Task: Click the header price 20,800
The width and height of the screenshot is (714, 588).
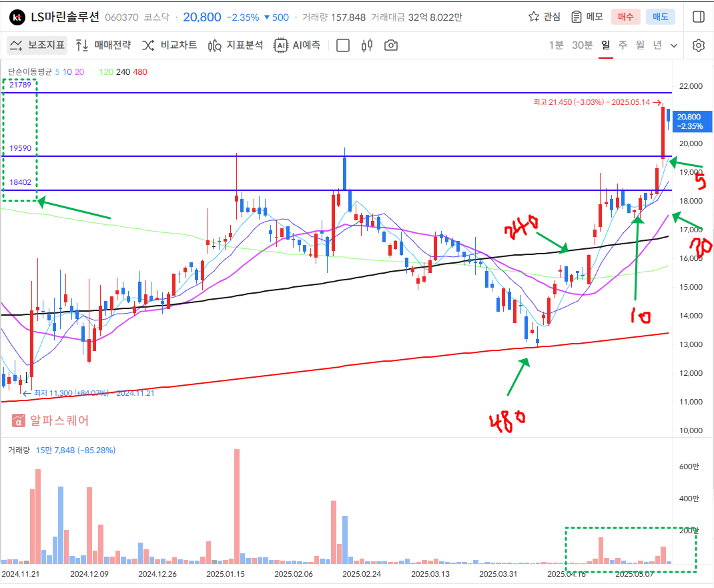Action: pos(202,17)
